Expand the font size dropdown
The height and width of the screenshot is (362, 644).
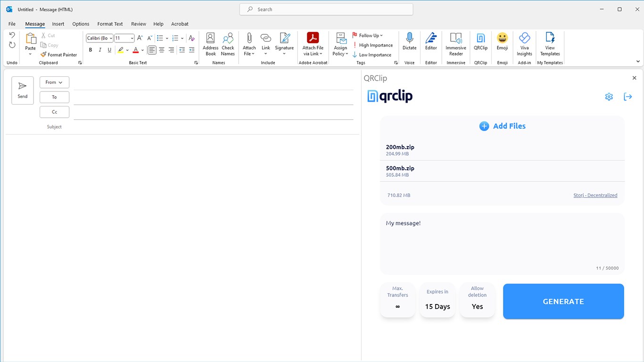point(132,38)
